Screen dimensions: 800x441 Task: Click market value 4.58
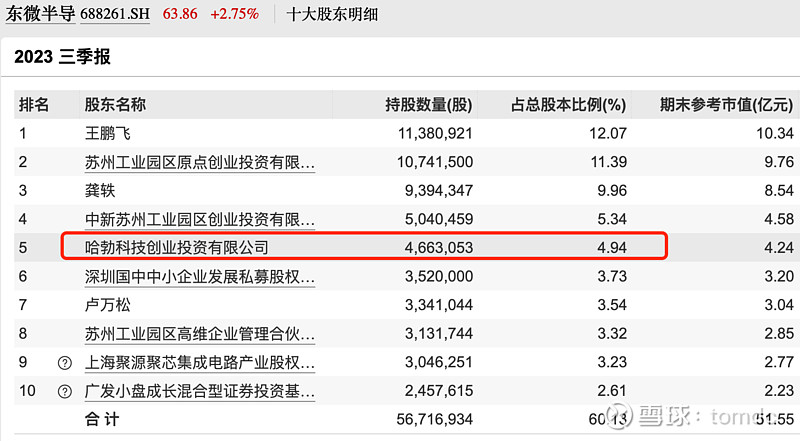click(x=779, y=219)
